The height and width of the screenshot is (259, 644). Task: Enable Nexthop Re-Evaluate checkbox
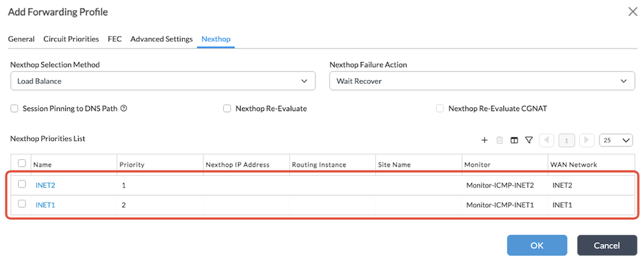[227, 109]
